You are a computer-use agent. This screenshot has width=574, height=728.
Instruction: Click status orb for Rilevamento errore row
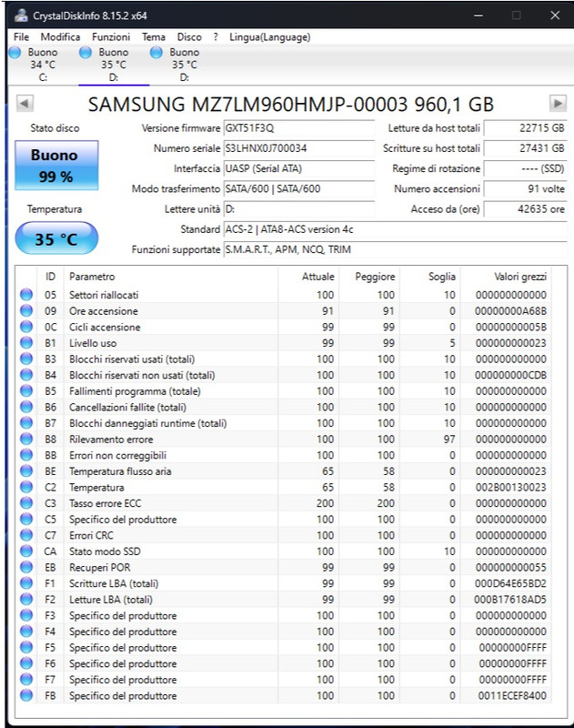[x=26, y=439]
